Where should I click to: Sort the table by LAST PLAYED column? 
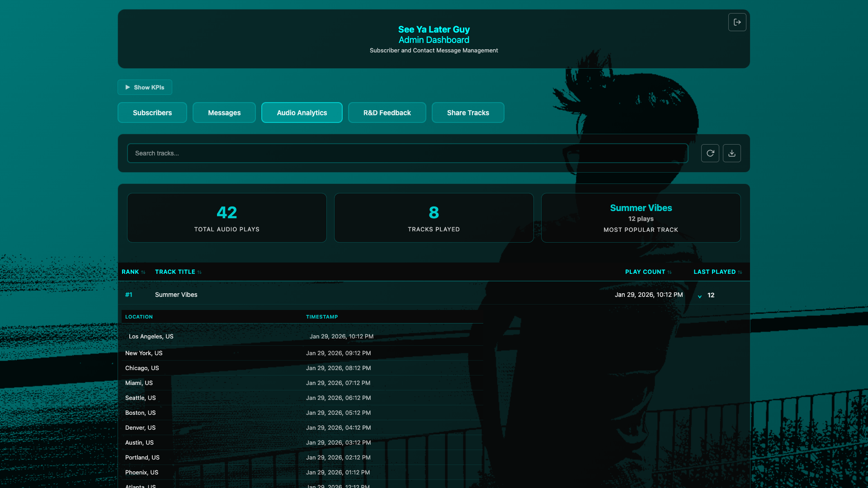click(x=715, y=272)
